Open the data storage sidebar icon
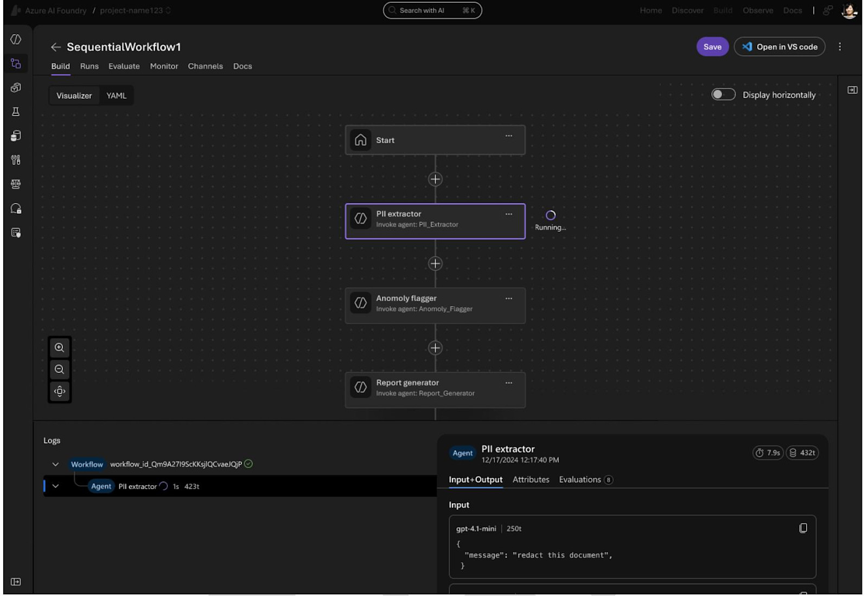 pos(16,136)
